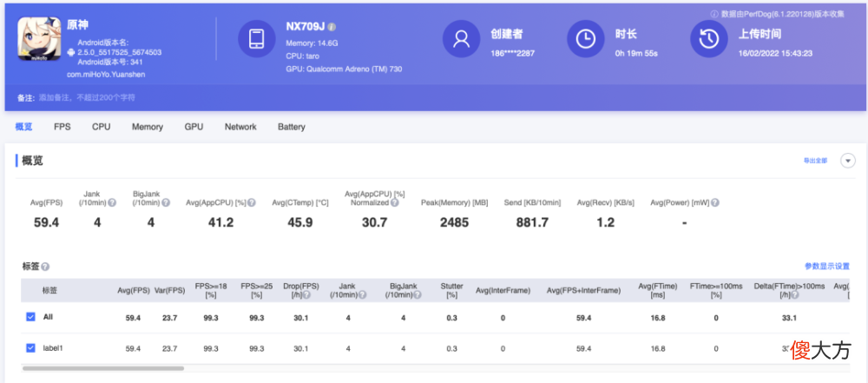Collapse the 概览 panel with round arrow button

click(848, 161)
